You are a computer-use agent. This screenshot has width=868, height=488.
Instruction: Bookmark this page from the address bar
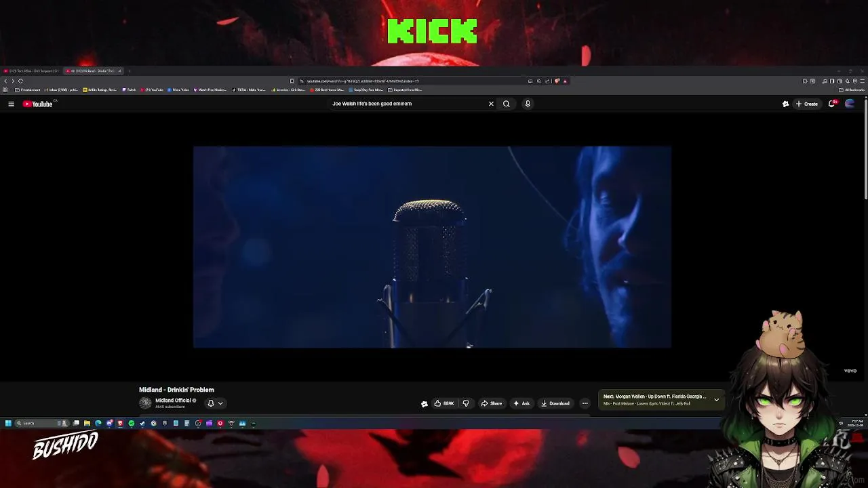point(292,81)
